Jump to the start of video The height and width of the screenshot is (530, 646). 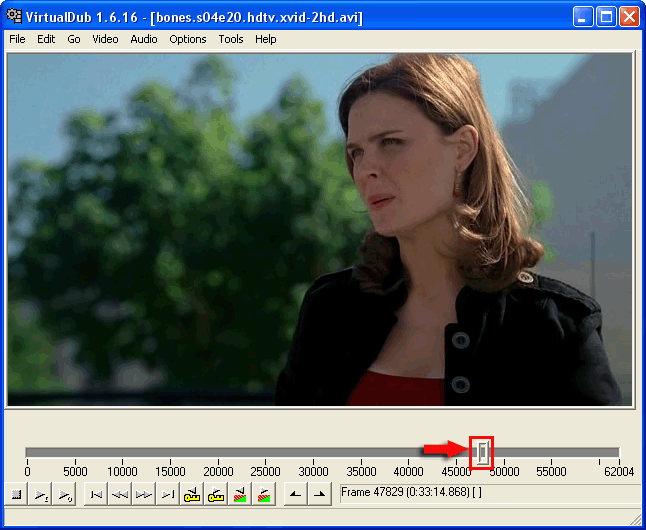pyautogui.click(x=96, y=494)
